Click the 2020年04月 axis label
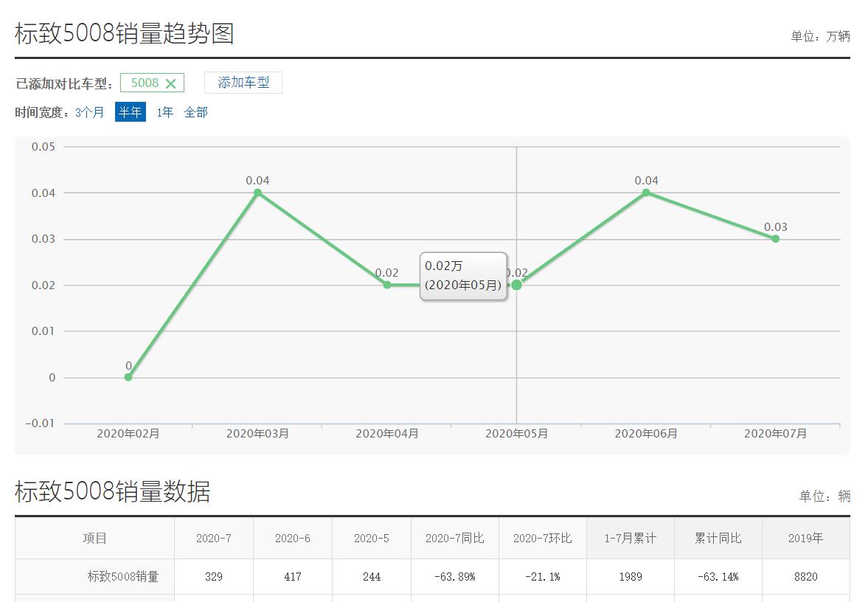The width and height of the screenshot is (868, 602). (x=387, y=434)
